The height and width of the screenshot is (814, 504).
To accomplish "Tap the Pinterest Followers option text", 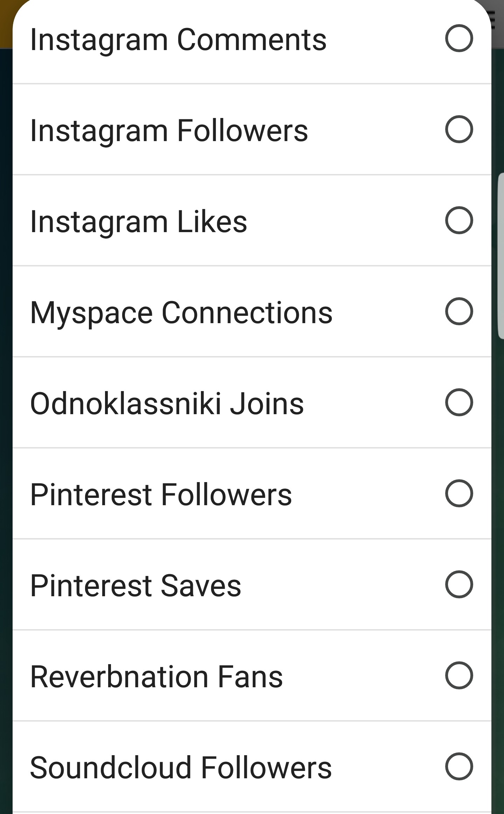I will [x=161, y=495].
